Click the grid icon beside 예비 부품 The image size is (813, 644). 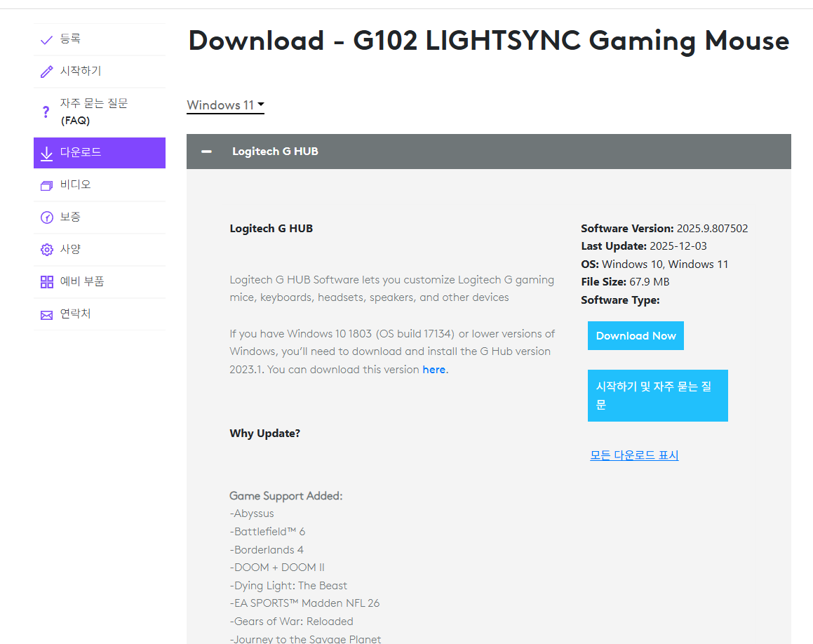click(x=47, y=282)
